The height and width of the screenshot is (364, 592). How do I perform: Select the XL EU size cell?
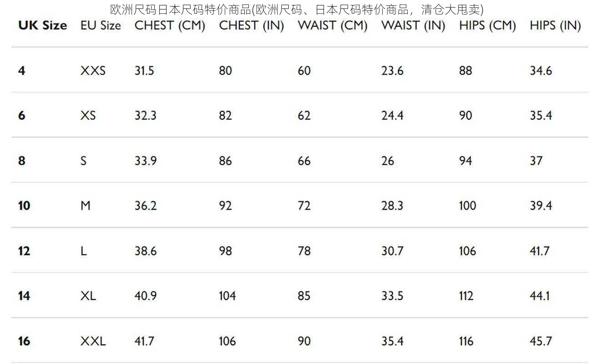click(x=88, y=296)
